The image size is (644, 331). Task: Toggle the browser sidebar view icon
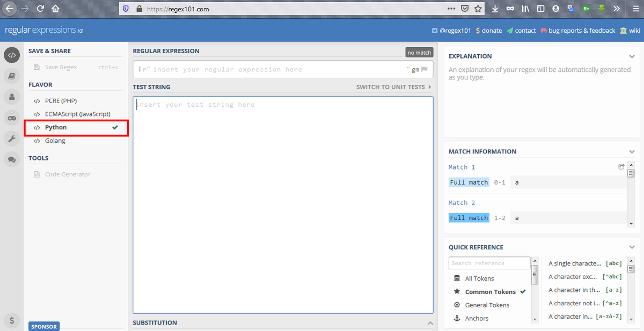coord(540,9)
